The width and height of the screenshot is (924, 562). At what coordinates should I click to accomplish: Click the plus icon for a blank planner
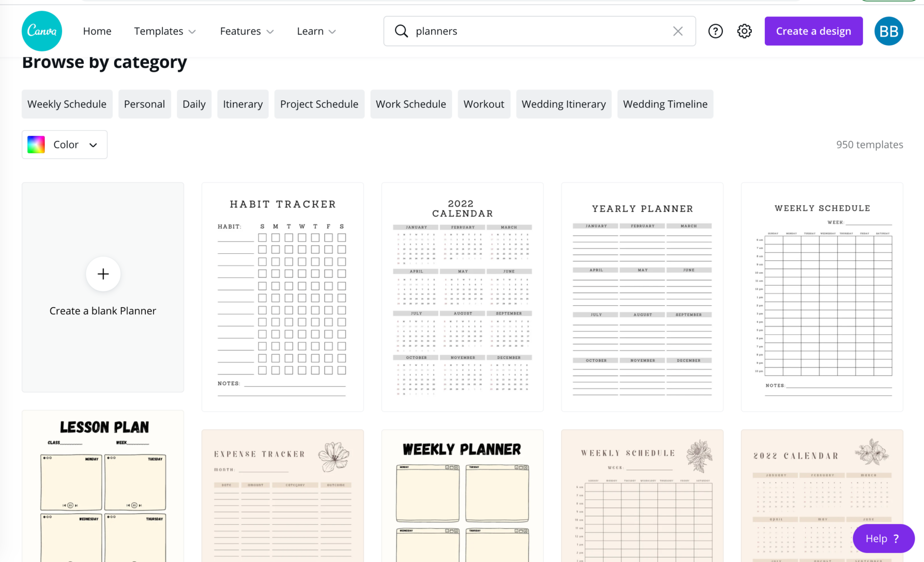point(103,274)
